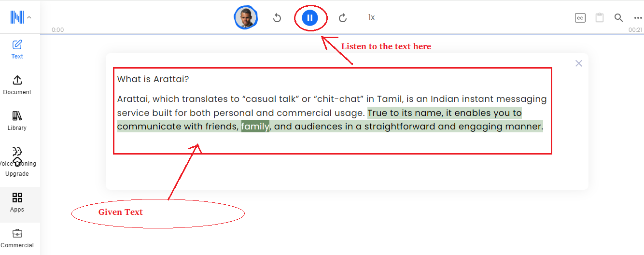Change the 1x playback speed
The height and width of the screenshot is (255, 644).
click(x=371, y=17)
